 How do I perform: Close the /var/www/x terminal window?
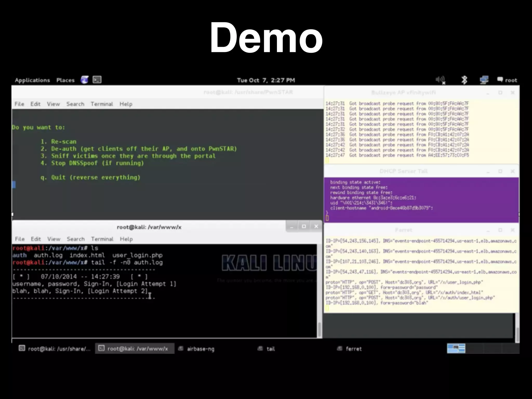tap(316, 227)
